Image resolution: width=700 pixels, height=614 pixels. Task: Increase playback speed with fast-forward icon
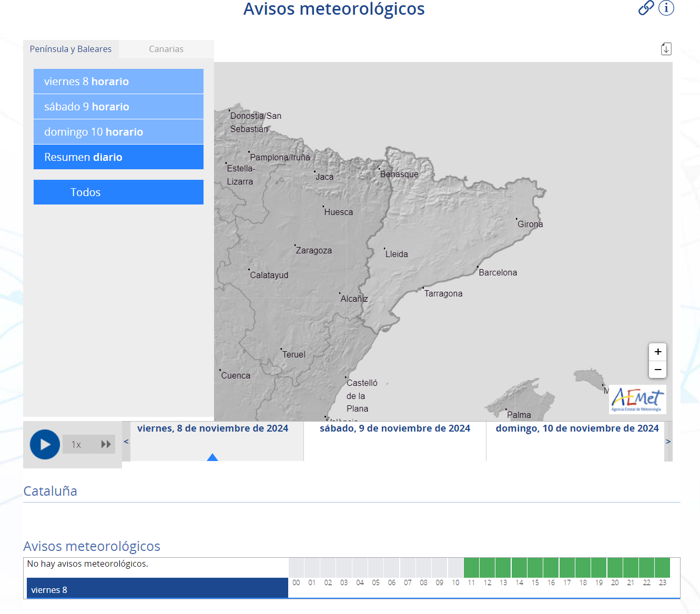106,444
